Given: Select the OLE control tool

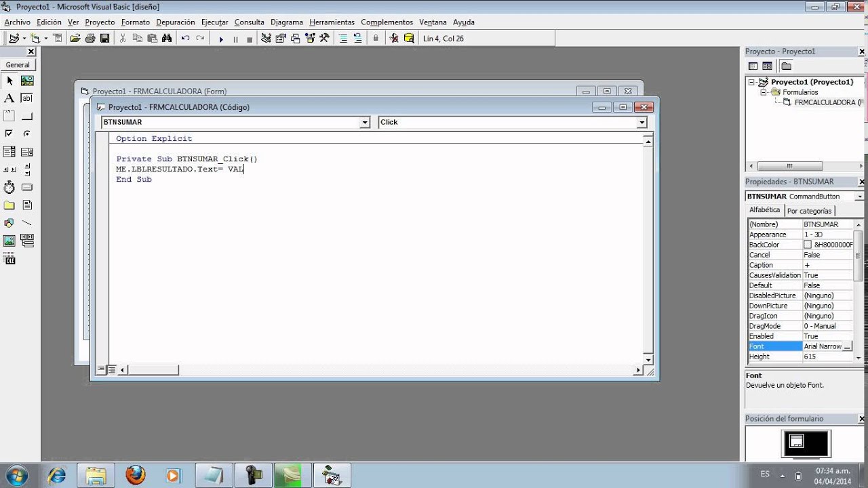Looking at the screenshot, I should point(9,258).
